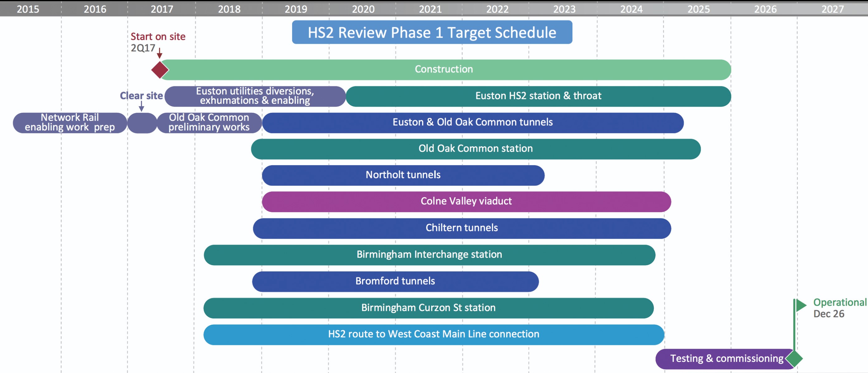Click the HS2 route to West Coast Main Line bar
Viewport: 868px width, 373px height.
(433, 334)
